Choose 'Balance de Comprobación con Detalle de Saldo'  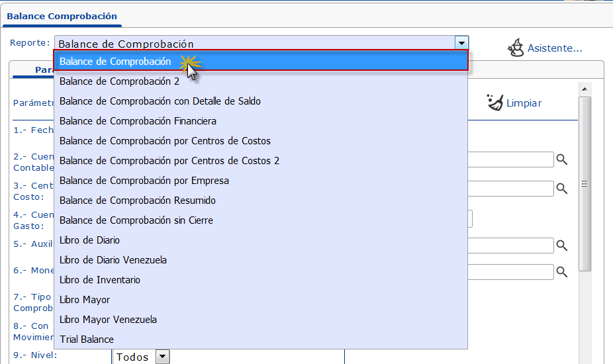(261, 101)
